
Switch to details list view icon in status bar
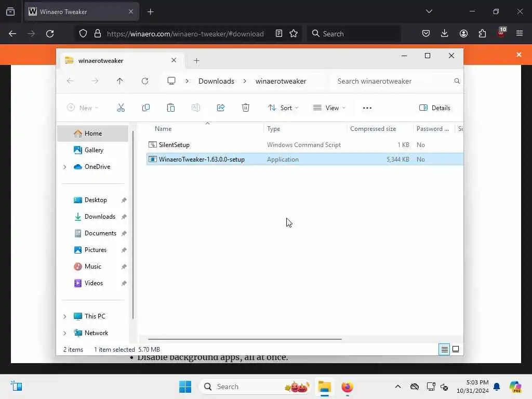point(444,349)
